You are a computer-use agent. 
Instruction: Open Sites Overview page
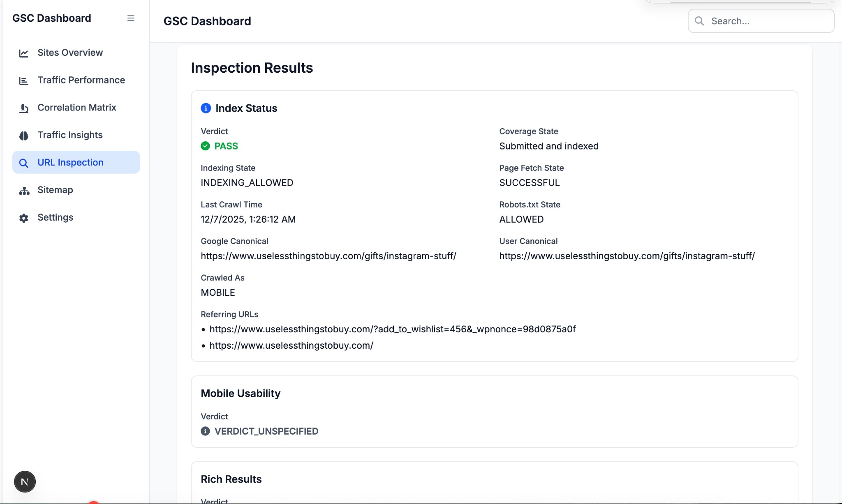pyautogui.click(x=76, y=53)
